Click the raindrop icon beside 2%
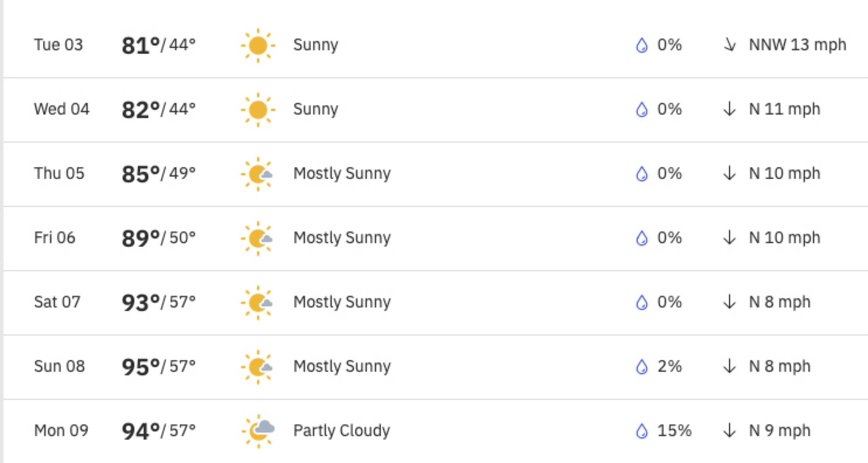868x463 pixels. pyautogui.click(x=642, y=367)
